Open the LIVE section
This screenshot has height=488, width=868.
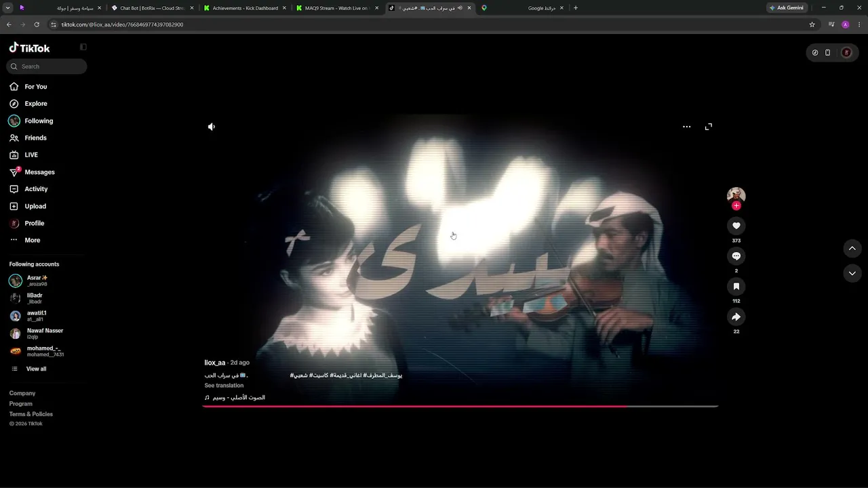click(24, 155)
